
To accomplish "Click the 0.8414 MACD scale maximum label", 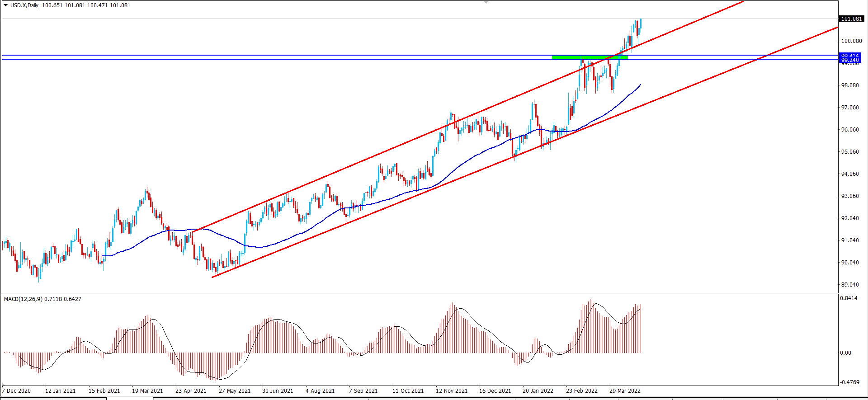I will (x=848, y=298).
